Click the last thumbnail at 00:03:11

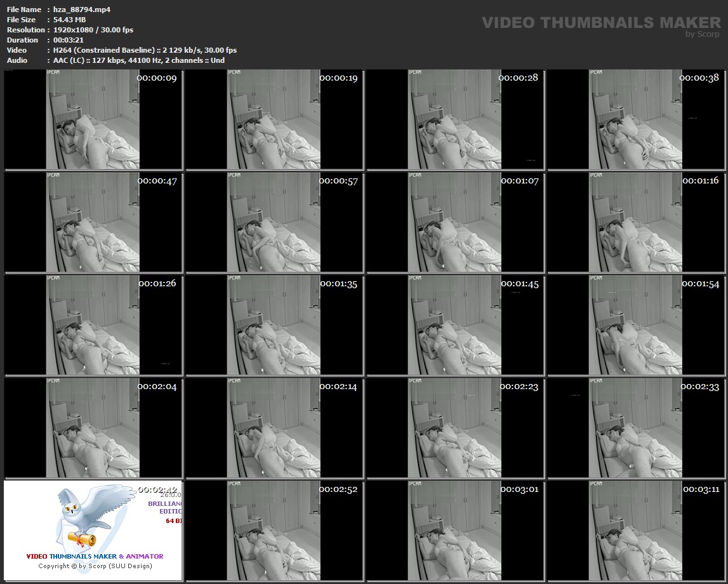tap(636, 531)
